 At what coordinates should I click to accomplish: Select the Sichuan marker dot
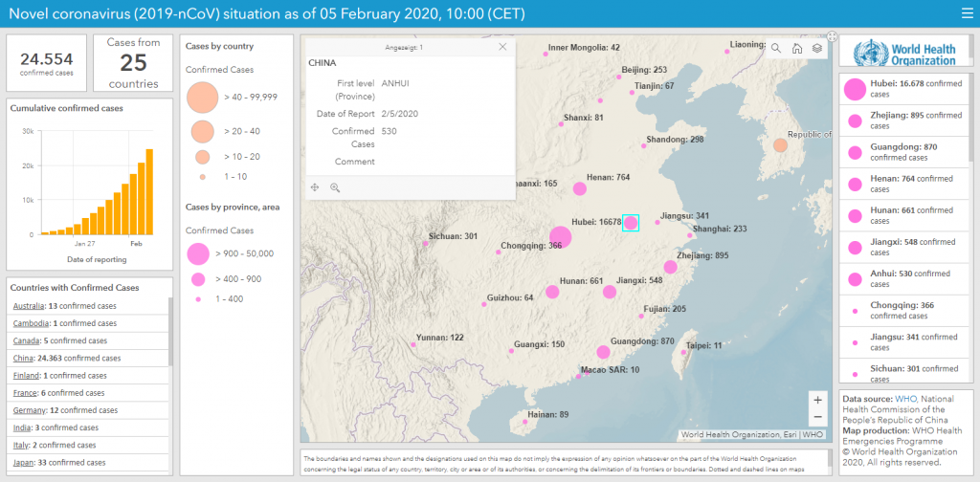[x=426, y=244]
